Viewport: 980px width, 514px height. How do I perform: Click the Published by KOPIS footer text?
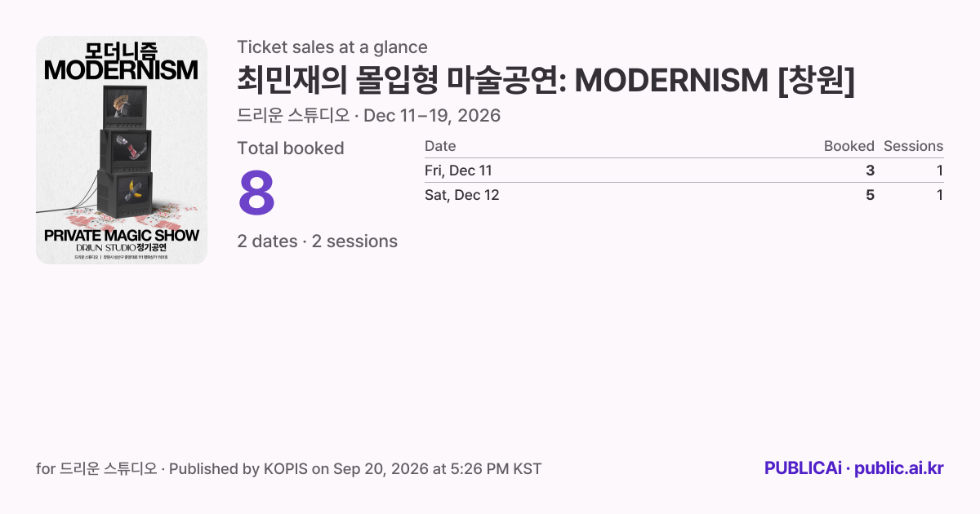pyautogui.click(x=354, y=469)
